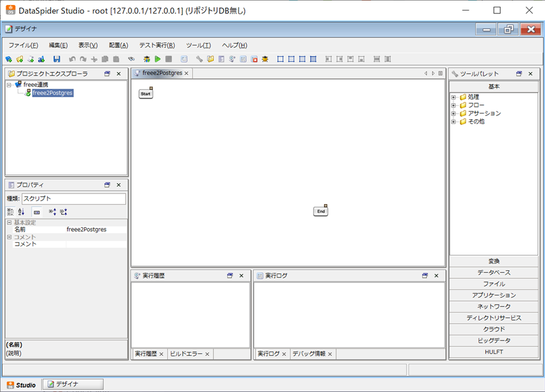Open the テスト実行(R) menu
The image size is (545, 392).
(157, 45)
